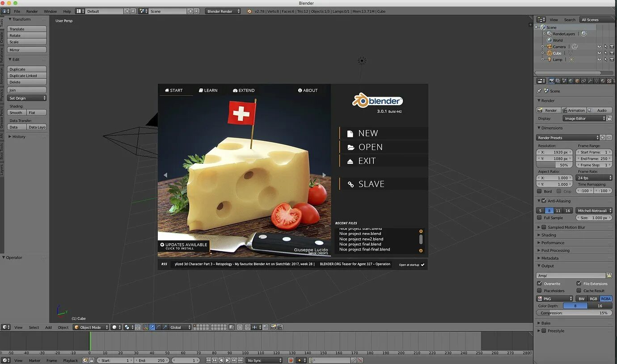The width and height of the screenshot is (617, 364).
Task: Switch to the EXTEND splash tab
Action: click(244, 90)
